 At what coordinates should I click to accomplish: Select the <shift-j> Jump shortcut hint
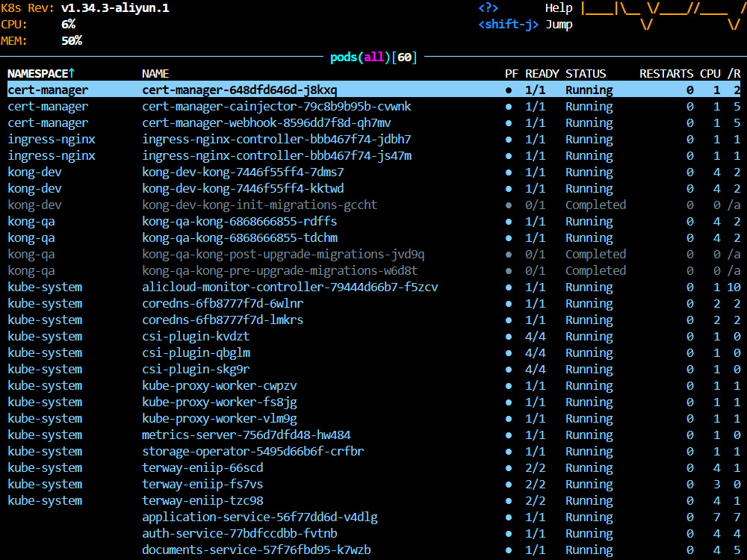(525, 25)
